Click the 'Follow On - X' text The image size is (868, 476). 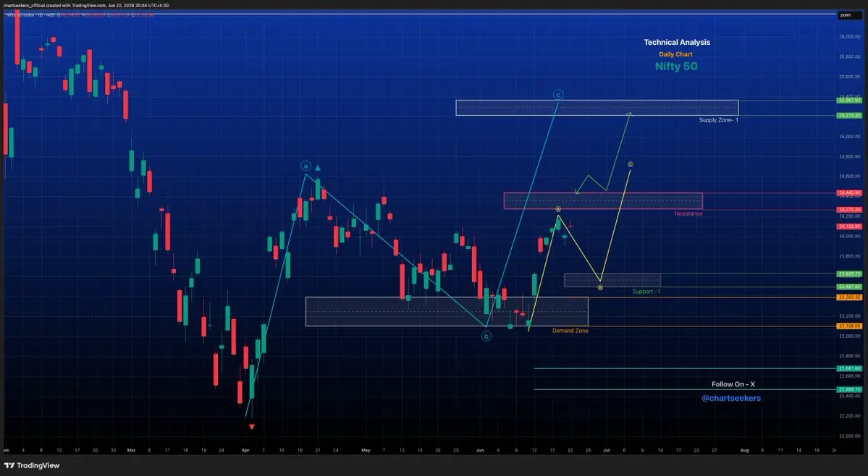point(733,384)
